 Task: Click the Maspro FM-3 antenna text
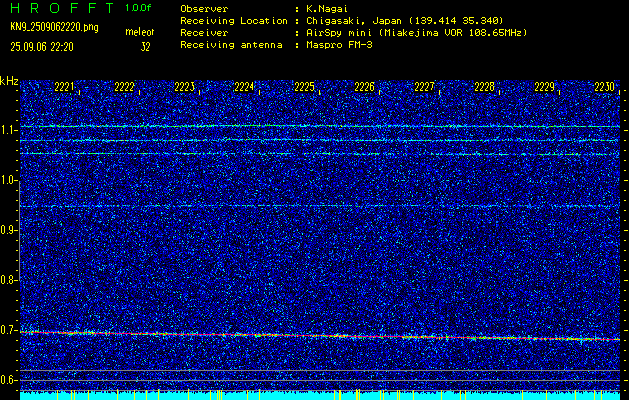click(x=339, y=45)
